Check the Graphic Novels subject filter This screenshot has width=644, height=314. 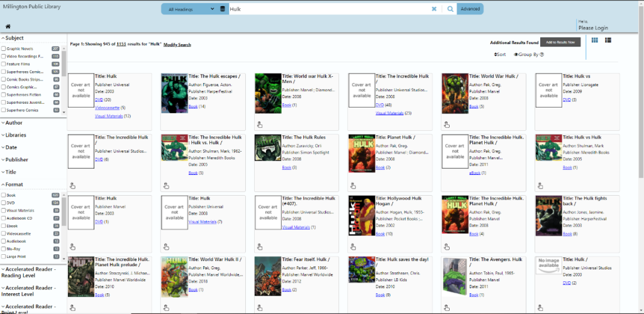pyautogui.click(x=4, y=48)
